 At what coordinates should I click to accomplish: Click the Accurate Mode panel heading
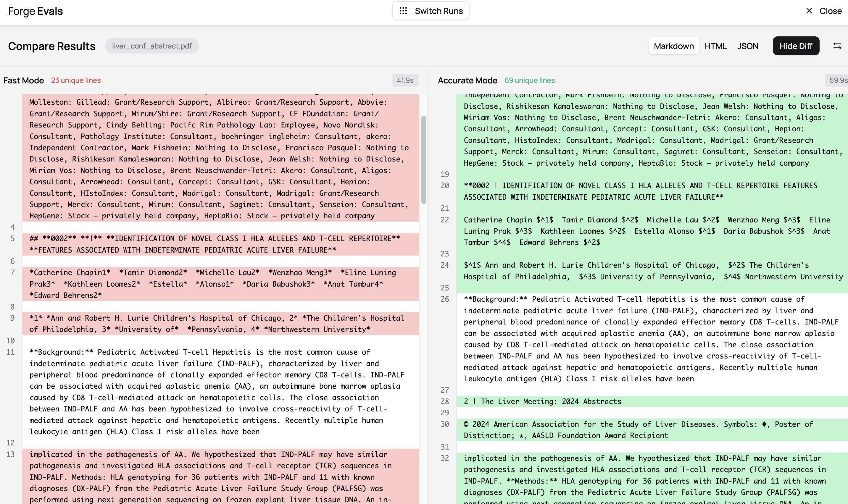(x=467, y=80)
